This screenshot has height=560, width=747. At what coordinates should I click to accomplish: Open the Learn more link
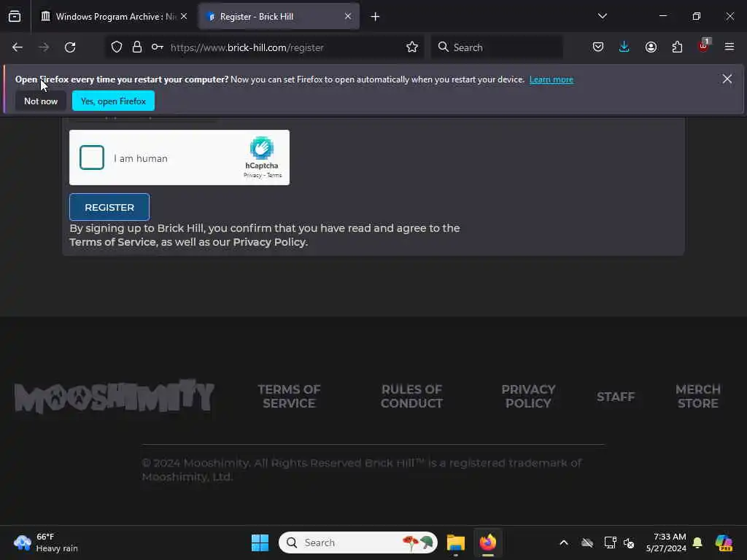pyautogui.click(x=551, y=79)
